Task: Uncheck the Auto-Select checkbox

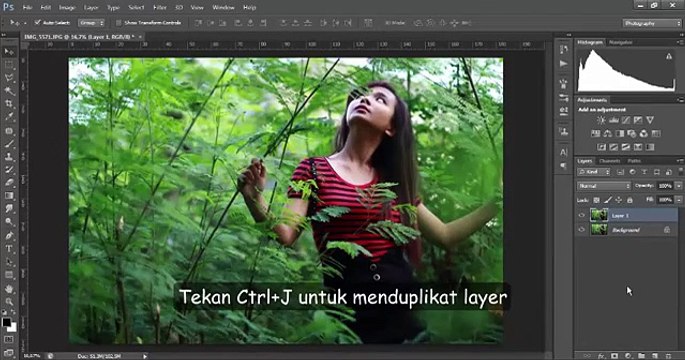Action: (37, 22)
